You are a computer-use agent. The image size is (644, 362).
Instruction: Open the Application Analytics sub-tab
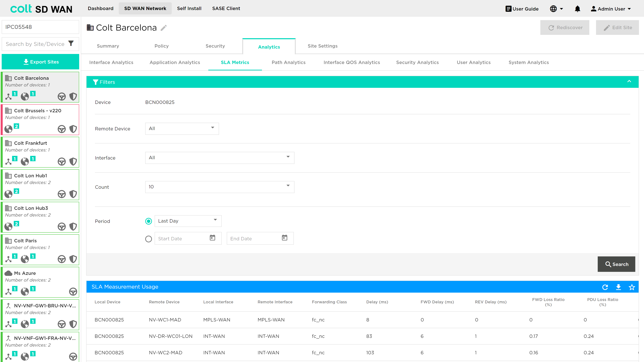[x=175, y=63]
